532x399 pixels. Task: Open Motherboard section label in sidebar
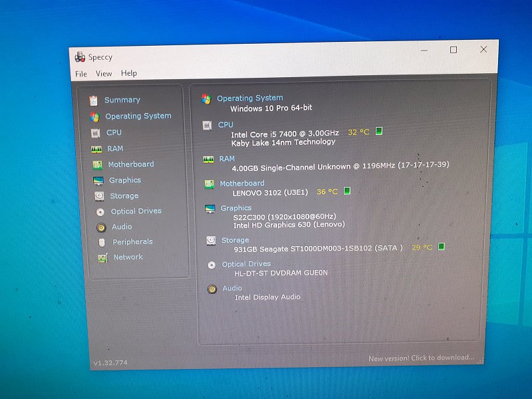coord(131,164)
